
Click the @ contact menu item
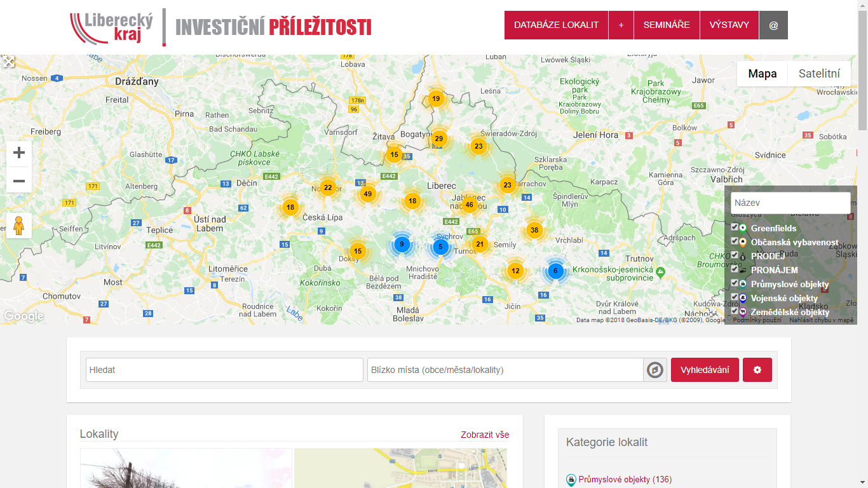click(x=773, y=25)
